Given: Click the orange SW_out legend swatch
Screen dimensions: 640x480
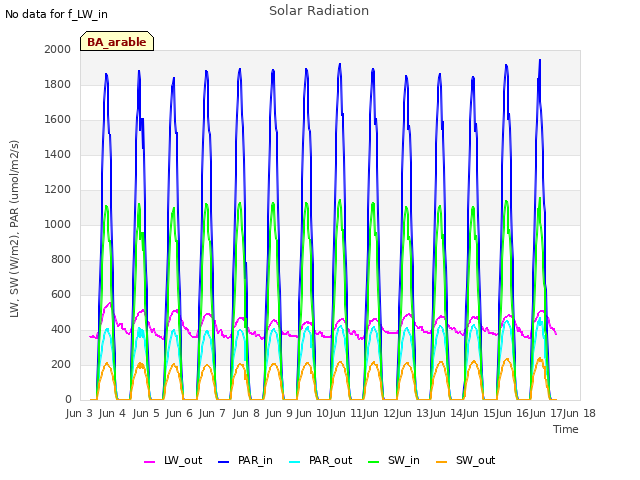Looking at the screenshot, I should tap(442, 462).
